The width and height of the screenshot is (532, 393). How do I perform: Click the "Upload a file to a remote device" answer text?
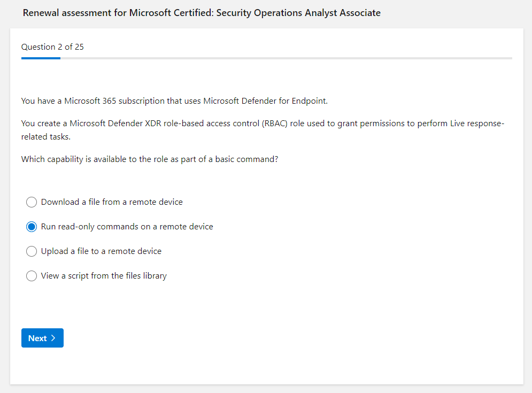pyautogui.click(x=101, y=251)
